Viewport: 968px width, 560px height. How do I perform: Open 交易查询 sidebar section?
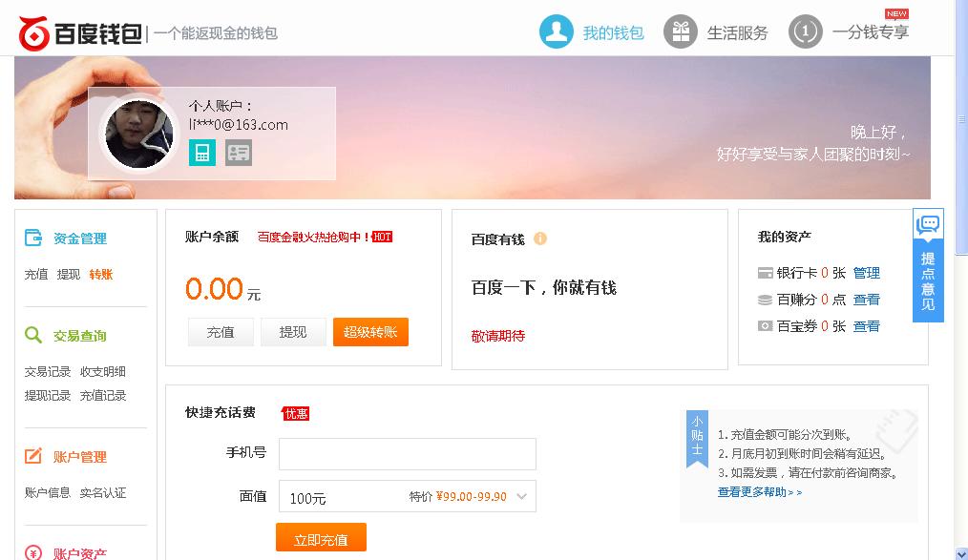pos(79,336)
